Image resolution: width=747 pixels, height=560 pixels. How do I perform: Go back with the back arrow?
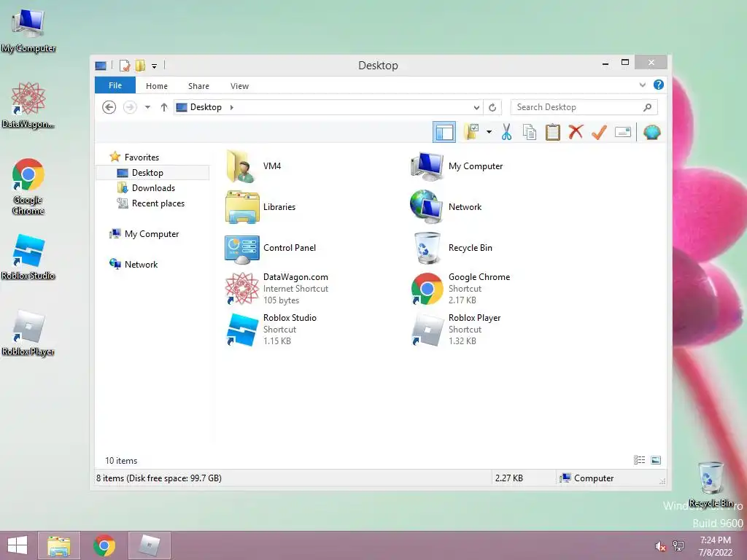coord(109,107)
